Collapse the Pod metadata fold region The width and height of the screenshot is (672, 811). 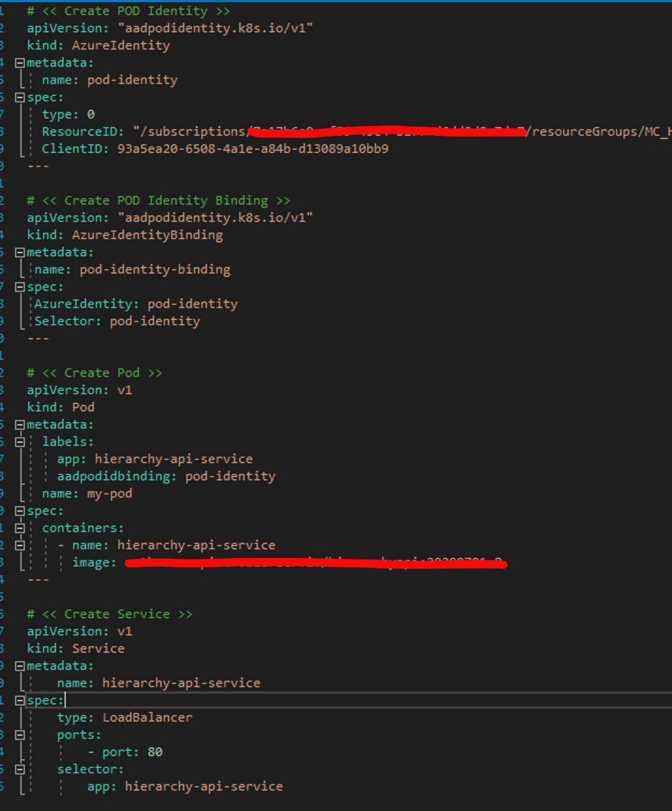(19, 424)
